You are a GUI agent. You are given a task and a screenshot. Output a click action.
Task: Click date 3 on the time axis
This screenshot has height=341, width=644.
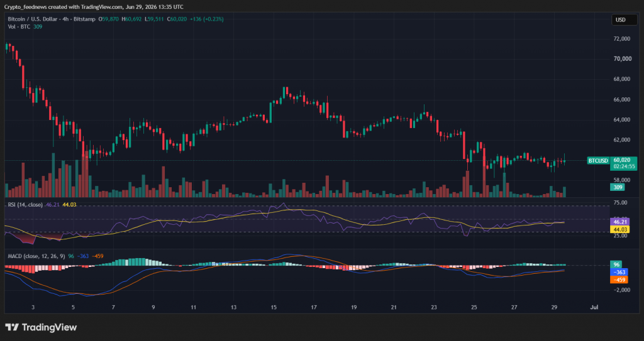click(x=33, y=307)
